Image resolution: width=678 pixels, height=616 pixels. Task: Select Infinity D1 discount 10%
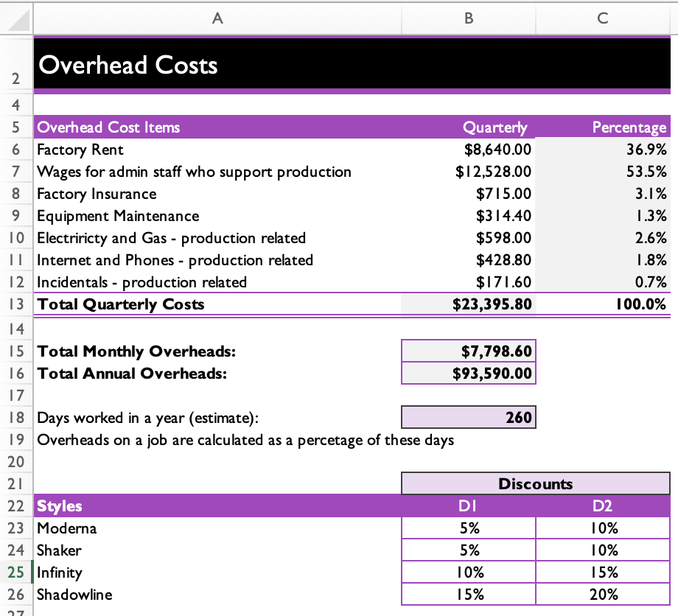469,572
